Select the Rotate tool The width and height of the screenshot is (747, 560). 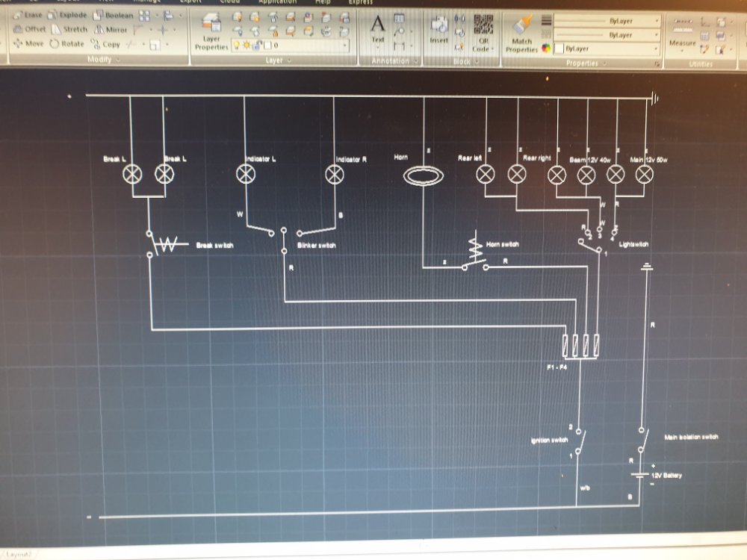[x=66, y=44]
